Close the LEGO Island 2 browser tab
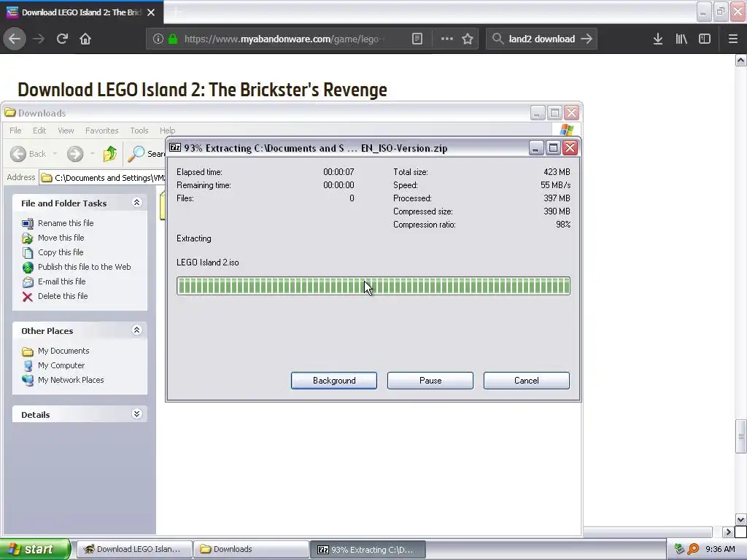The height and width of the screenshot is (560, 747). [x=151, y=12]
